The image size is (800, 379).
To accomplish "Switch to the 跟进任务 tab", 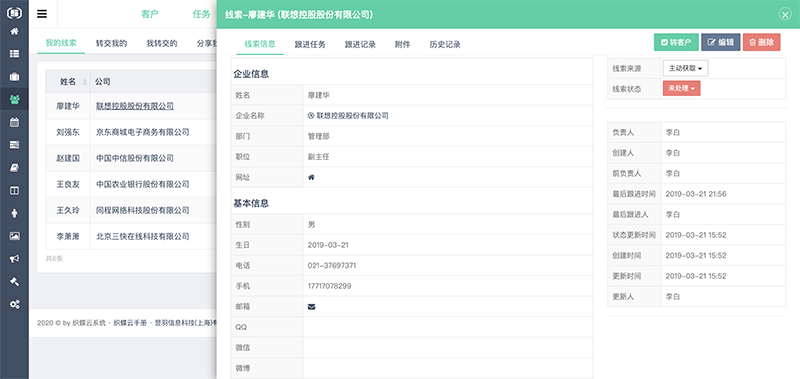I will pos(310,44).
